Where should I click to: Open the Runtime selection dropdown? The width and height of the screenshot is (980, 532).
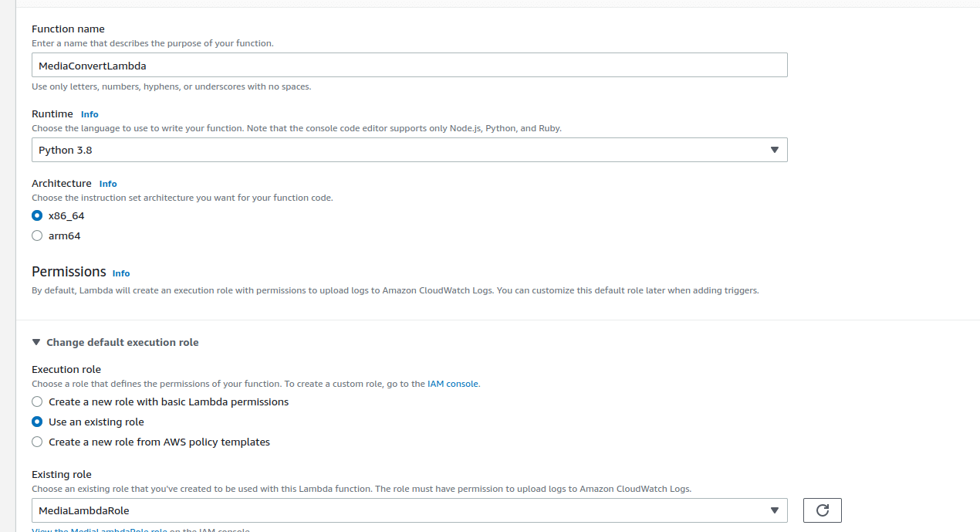(x=409, y=149)
